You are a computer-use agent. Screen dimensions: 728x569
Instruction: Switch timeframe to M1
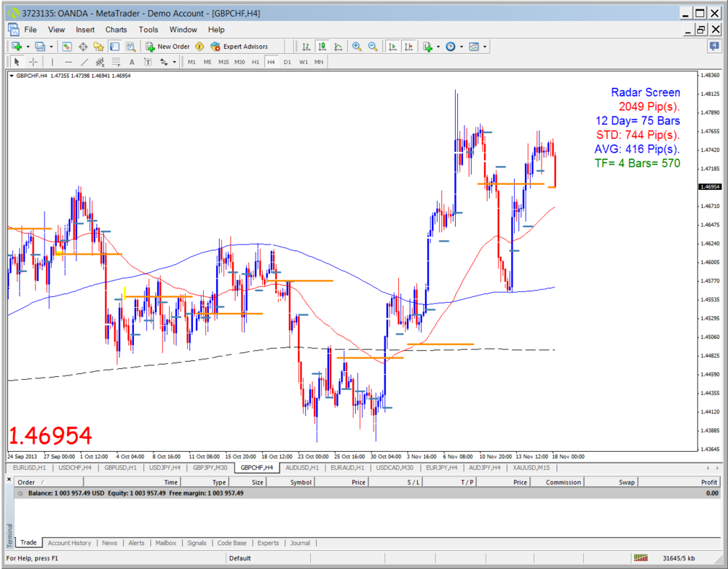click(x=191, y=62)
